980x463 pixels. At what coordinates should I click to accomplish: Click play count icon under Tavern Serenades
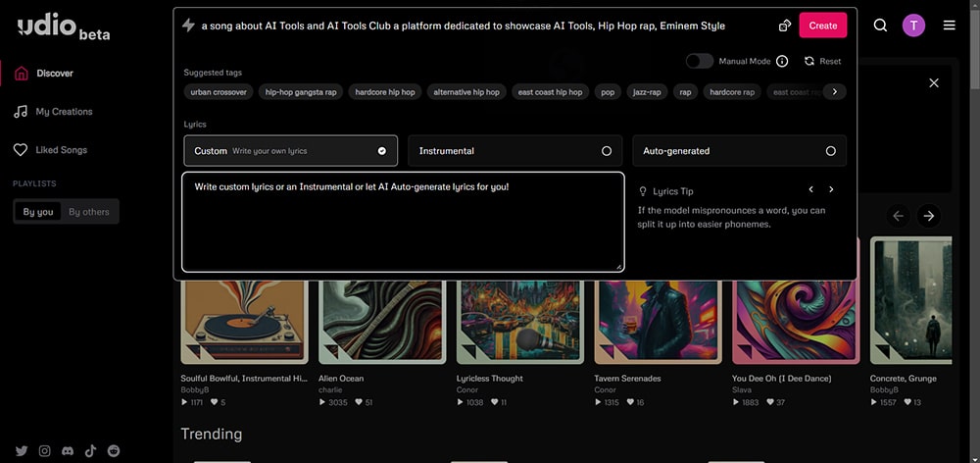tap(598, 402)
